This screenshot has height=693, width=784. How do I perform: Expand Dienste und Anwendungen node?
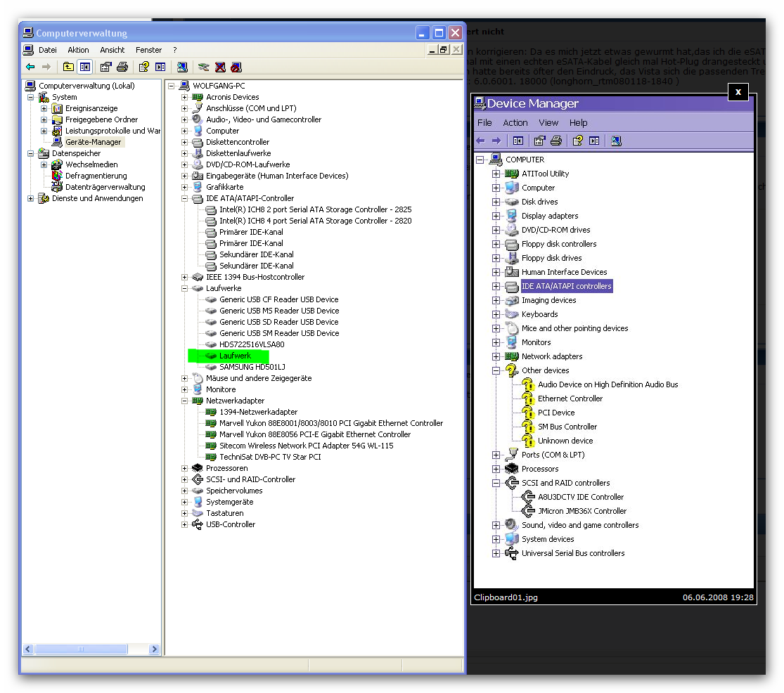30,198
